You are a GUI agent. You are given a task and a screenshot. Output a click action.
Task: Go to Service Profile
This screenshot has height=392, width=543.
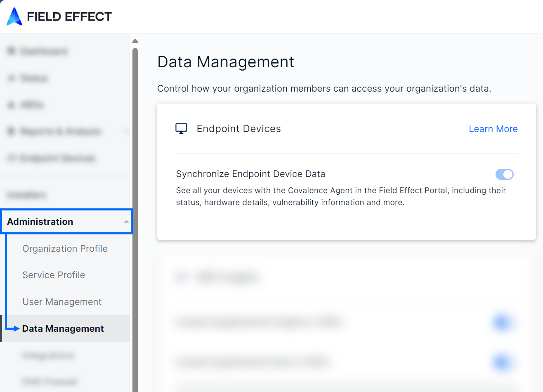pos(54,275)
